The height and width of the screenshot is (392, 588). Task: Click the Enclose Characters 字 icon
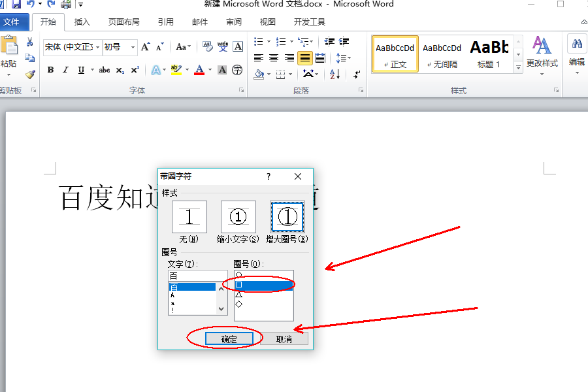237,70
